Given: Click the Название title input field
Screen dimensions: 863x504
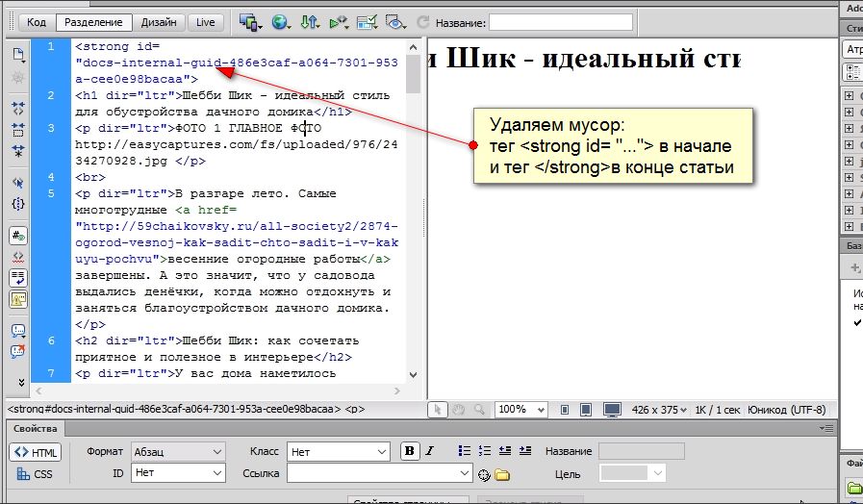Looking at the screenshot, I should (x=561, y=22).
